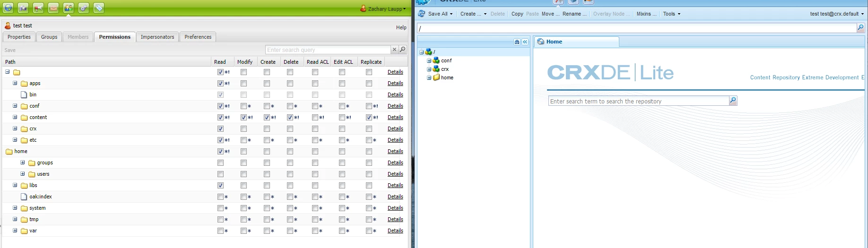Click the test test user icon
The height and width of the screenshot is (248, 868).
coord(8,26)
